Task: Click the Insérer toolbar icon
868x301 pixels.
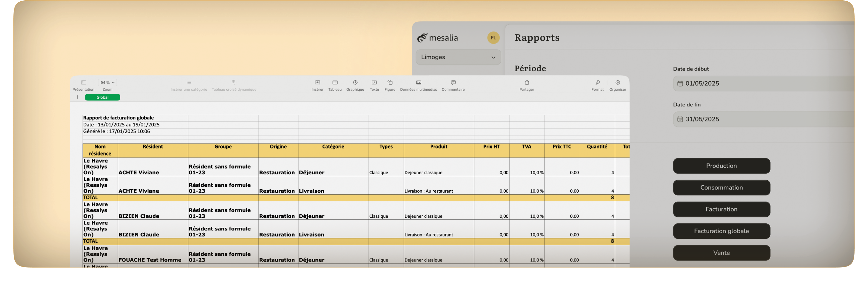Action: tap(317, 83)
